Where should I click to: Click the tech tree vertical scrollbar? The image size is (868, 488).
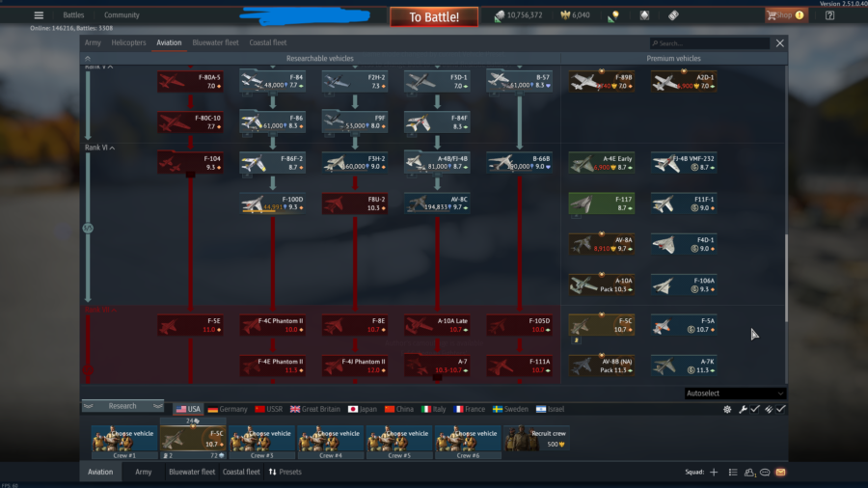[786, 280]
